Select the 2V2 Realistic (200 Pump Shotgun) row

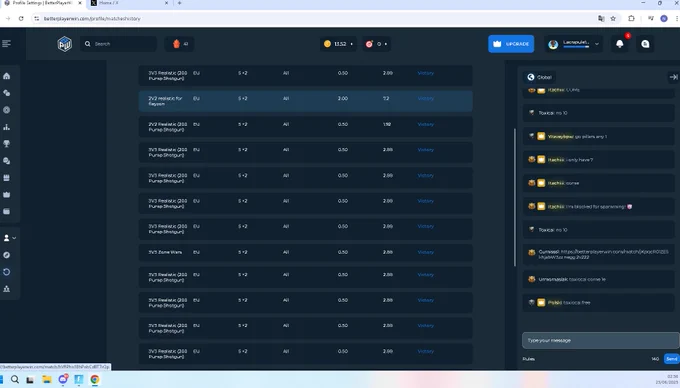coord(305,127)
